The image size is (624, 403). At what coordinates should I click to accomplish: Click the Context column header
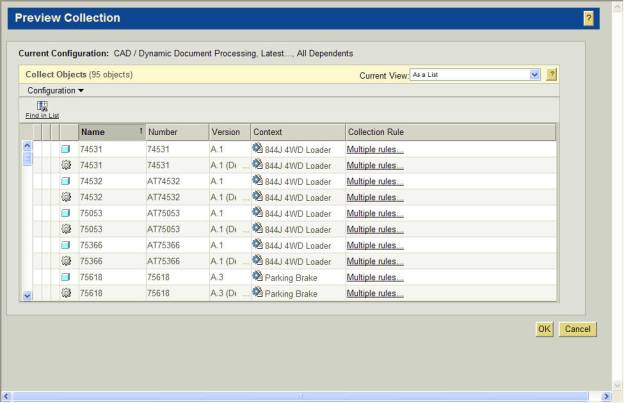click(x=298, y=132)
